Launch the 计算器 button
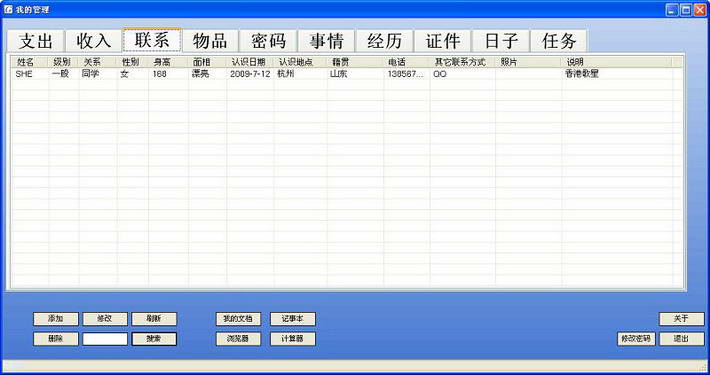 pyautogui.click(x=293, y=339)
